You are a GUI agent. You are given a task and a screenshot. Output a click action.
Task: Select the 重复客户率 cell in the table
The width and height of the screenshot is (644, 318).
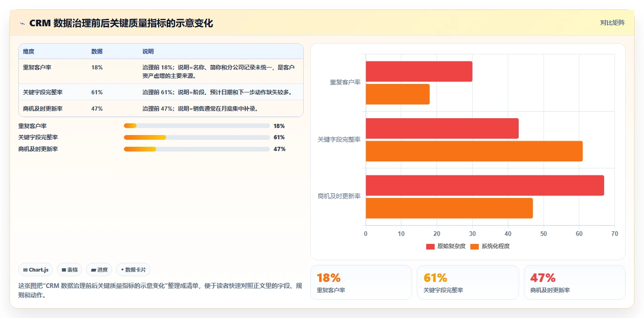point(37,68)
